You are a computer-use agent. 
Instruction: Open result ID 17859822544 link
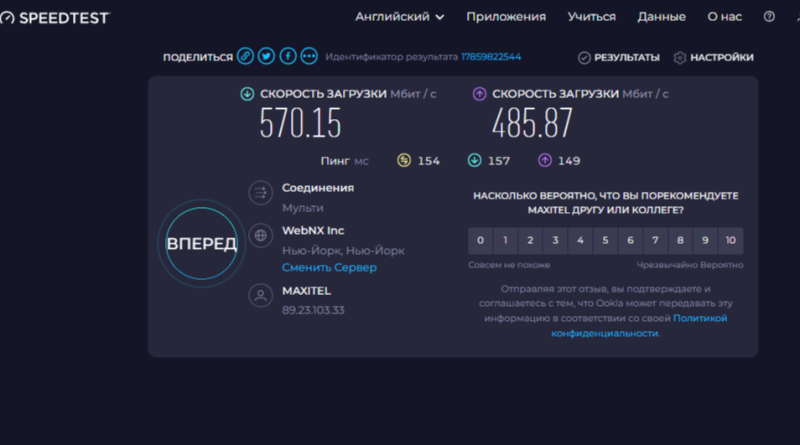[x=491, y=57]
